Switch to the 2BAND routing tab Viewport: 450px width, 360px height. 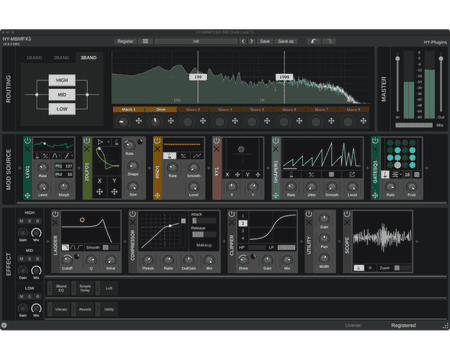(62, 58)
